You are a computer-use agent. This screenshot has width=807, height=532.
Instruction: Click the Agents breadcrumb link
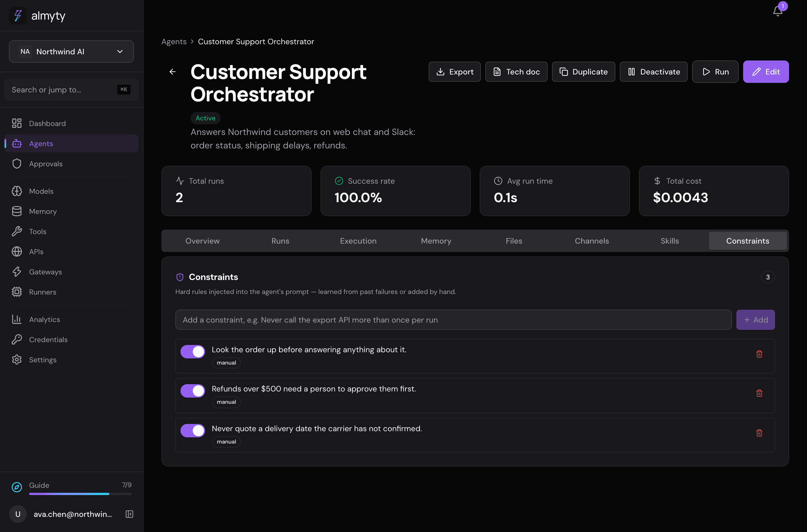click(174, 41)
